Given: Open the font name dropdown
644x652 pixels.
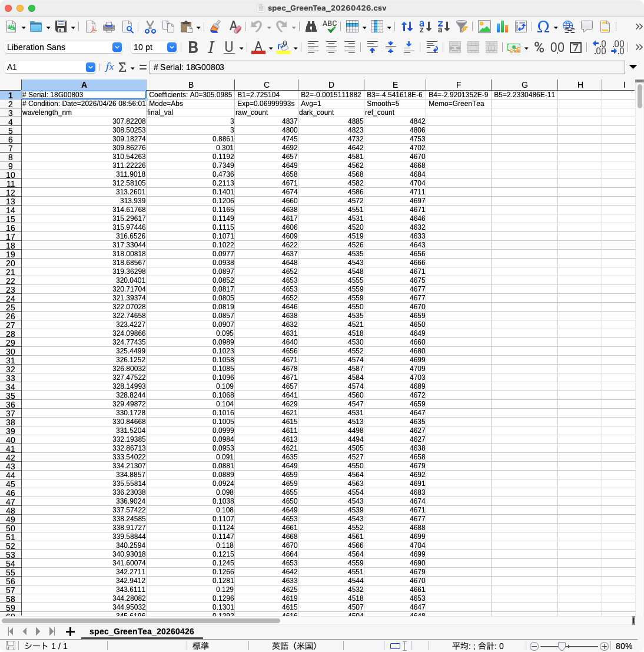Looking at the screenshot, I should point(117,47).
